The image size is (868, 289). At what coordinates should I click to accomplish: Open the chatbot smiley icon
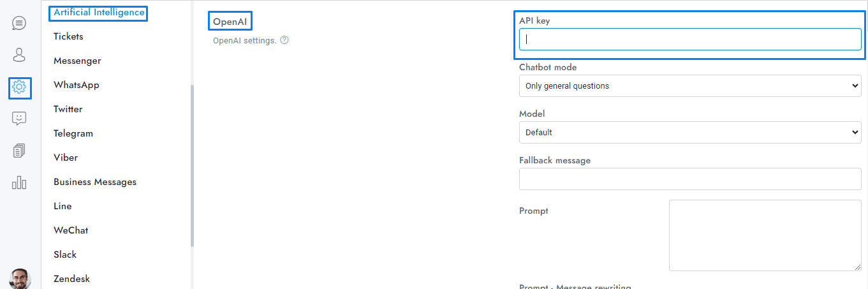pos(19,119)
